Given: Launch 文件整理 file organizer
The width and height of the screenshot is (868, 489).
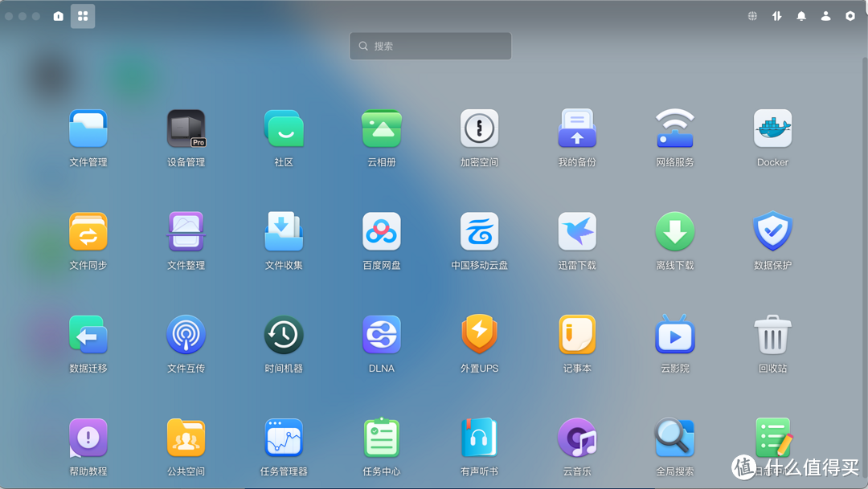Looking at the screenshot, I should pyautogui.click(x=186, y=232).
